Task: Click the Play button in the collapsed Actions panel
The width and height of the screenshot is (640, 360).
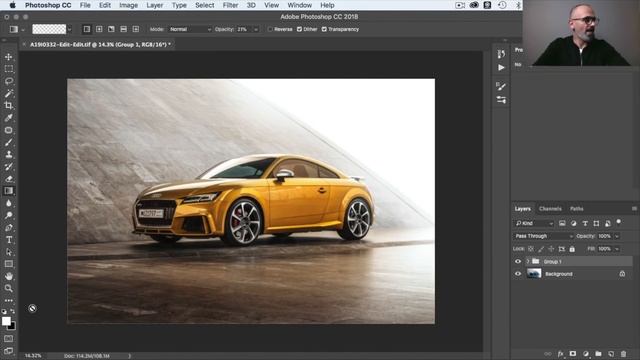Action: tap(501, 67)
